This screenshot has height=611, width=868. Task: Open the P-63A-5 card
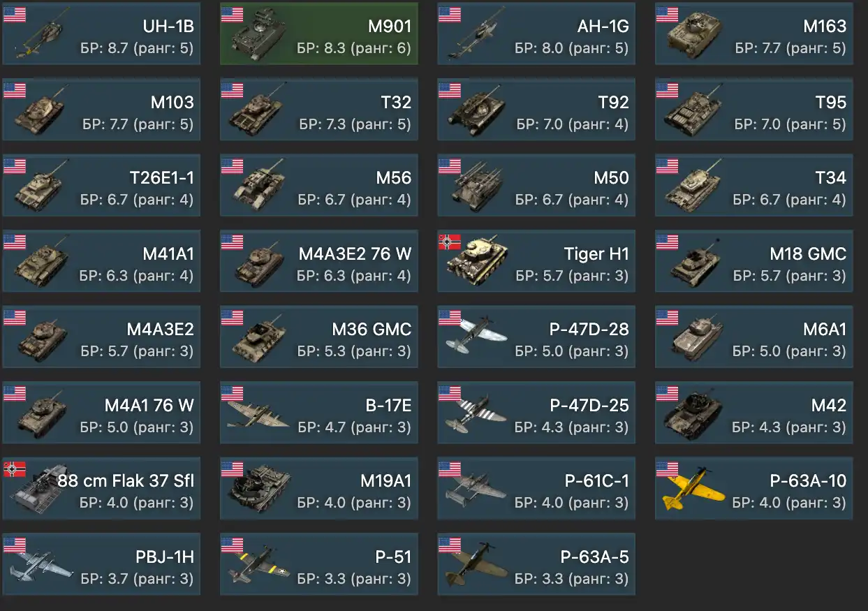[x=536, y=564]
